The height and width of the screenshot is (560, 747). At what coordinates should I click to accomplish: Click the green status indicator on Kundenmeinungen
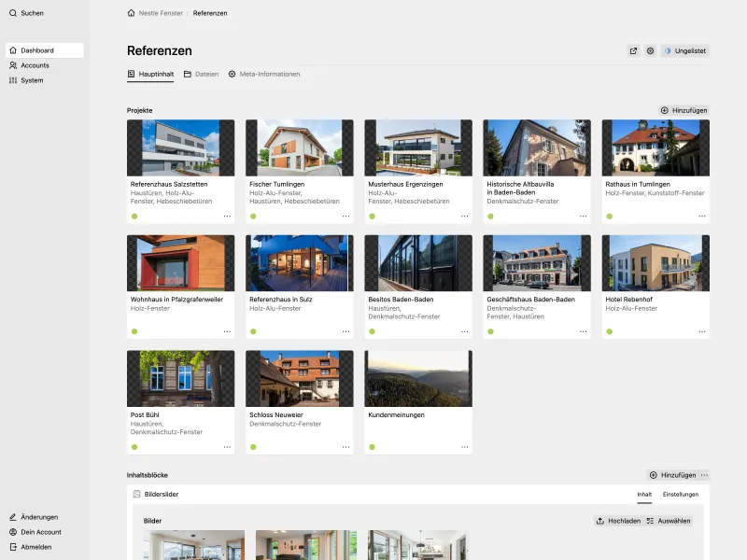372,446
